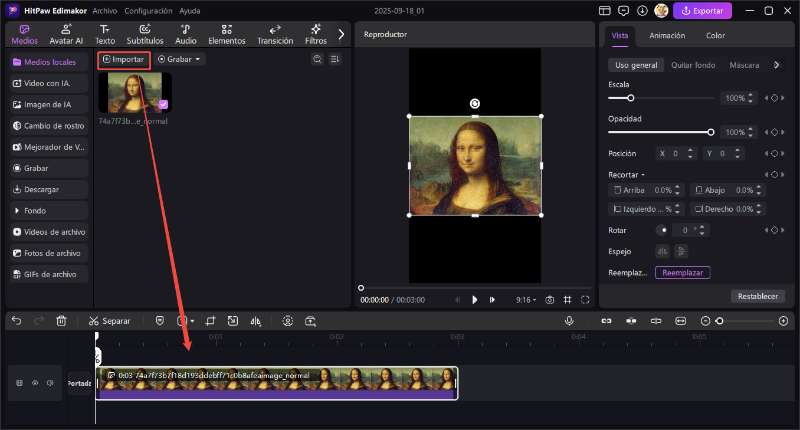Viewport: 800px width, 430px height.
Task: Select the Mona Lisa media thumbnail
Action: click(135, 92)
